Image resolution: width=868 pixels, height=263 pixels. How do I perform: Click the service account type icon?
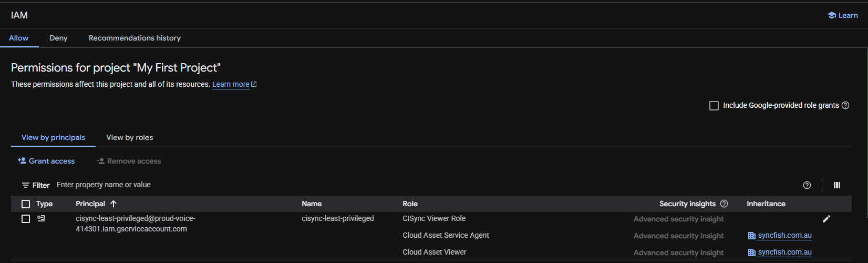click(41, 218)
